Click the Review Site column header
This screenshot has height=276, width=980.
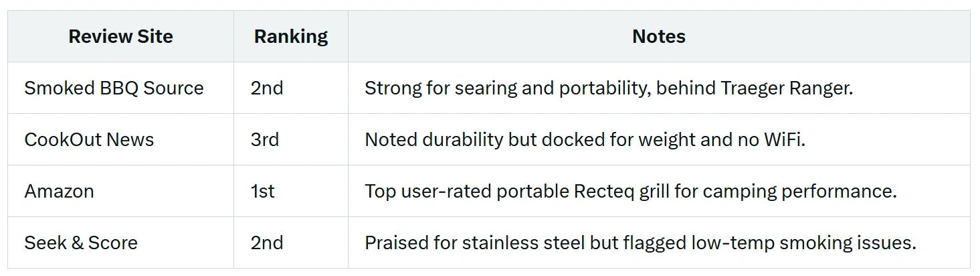[x=120, y=36]
